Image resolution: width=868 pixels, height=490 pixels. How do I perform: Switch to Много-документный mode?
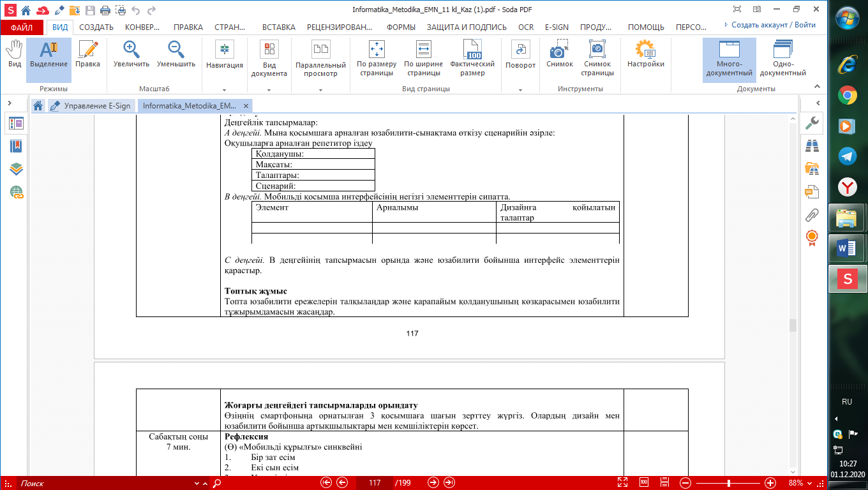[x=729, y=59]
